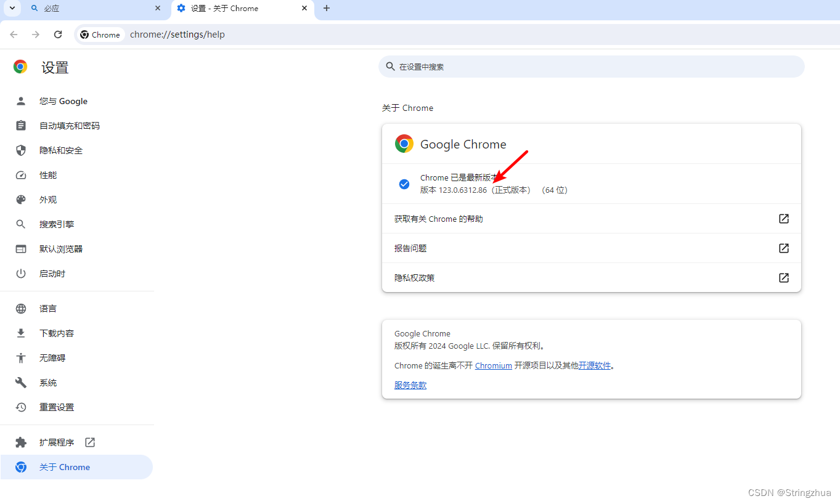Select the 关于 Chrome sidebar entry

click(x=64, y=466)
